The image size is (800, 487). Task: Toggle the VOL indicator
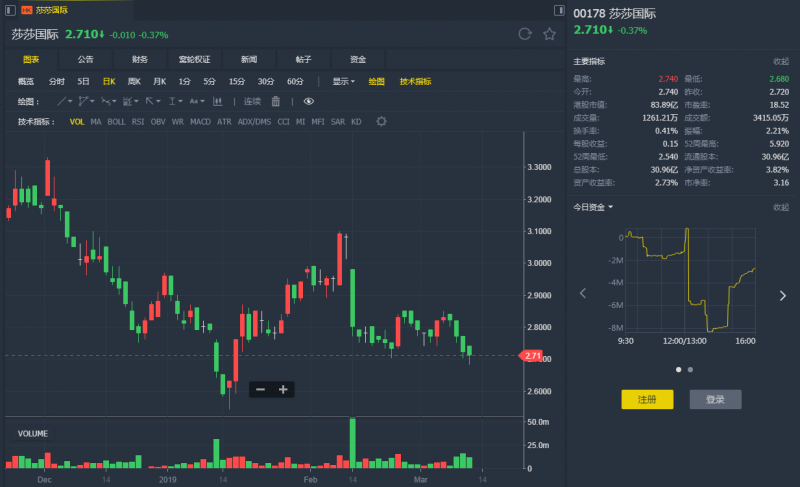[x=77, y=122]
